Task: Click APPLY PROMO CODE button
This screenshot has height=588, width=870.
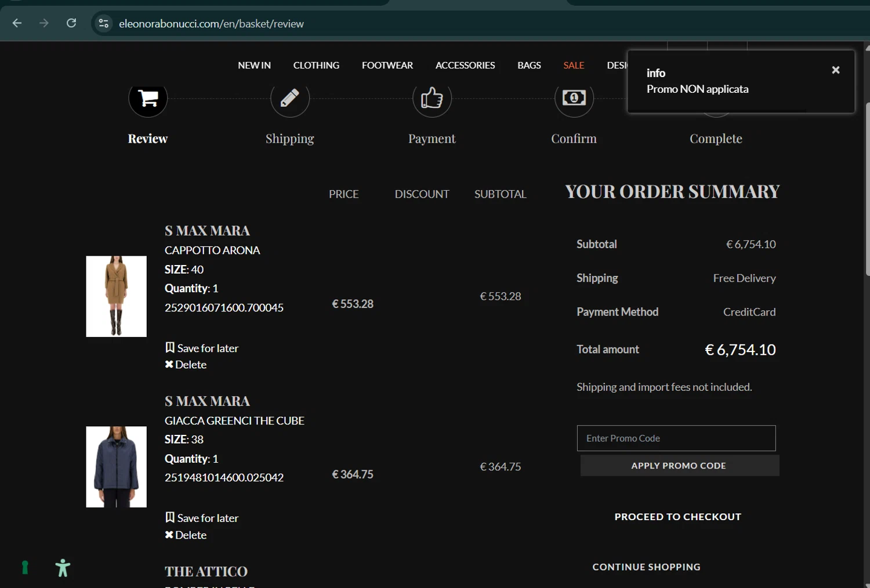Action: pyautogui.click(x=679, y=466)
